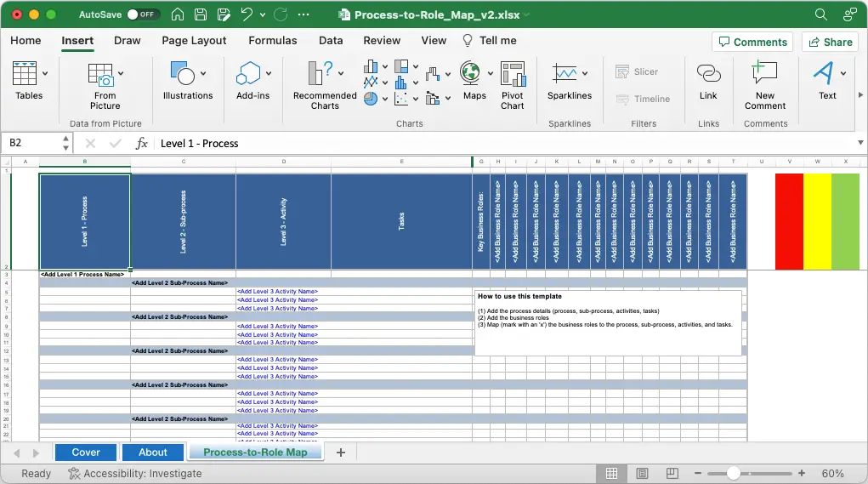Click Accessibility: Investigate in status bar
Image resolution: width=868 pixels, height=484 pixels.
click(x=134, y=474)
